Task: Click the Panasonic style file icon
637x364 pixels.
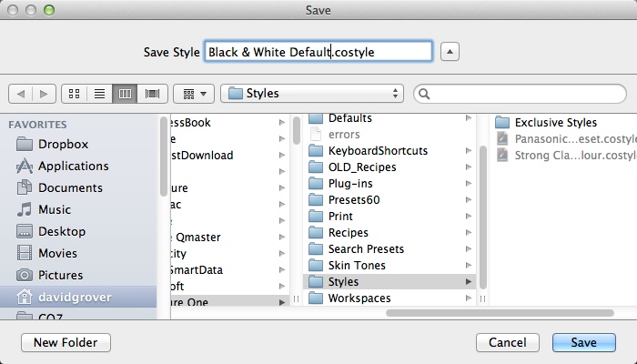Action: (502, 139)
